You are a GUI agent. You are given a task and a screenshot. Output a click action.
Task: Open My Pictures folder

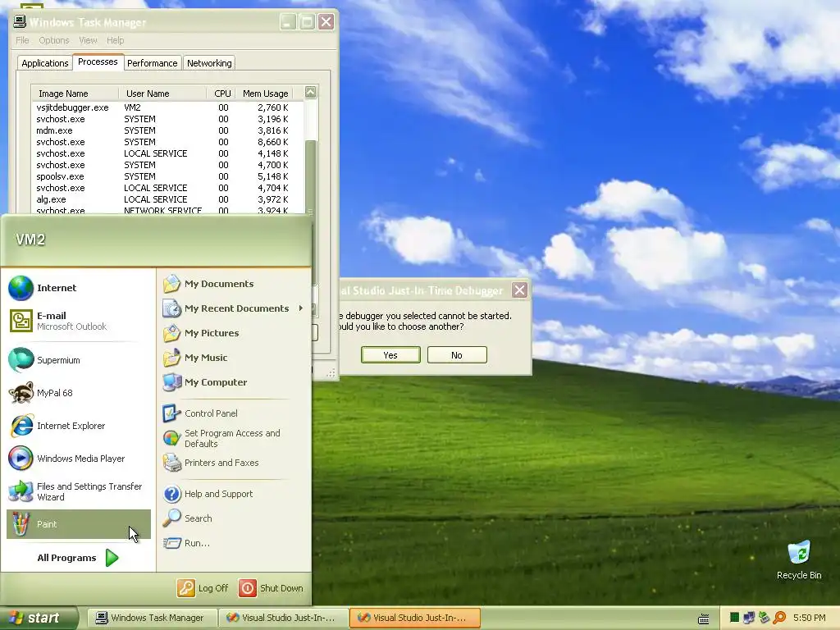click(x=234, y=333)
